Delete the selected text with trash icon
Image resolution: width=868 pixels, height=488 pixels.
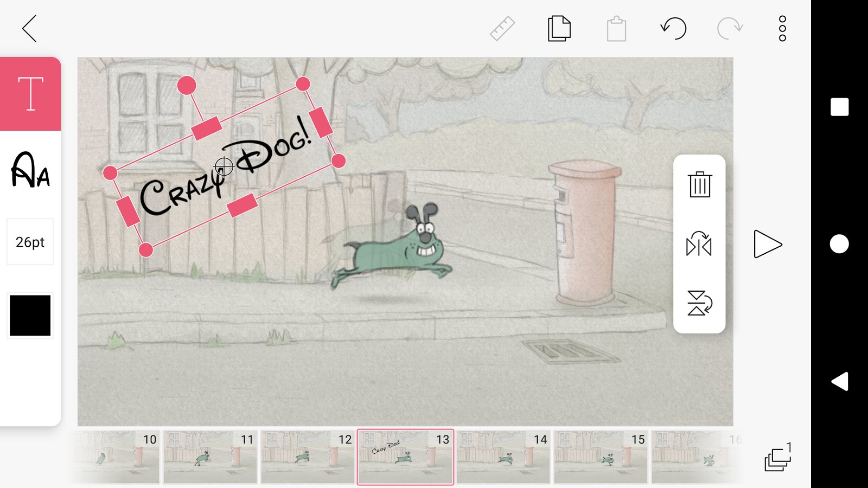pos(700,184)
